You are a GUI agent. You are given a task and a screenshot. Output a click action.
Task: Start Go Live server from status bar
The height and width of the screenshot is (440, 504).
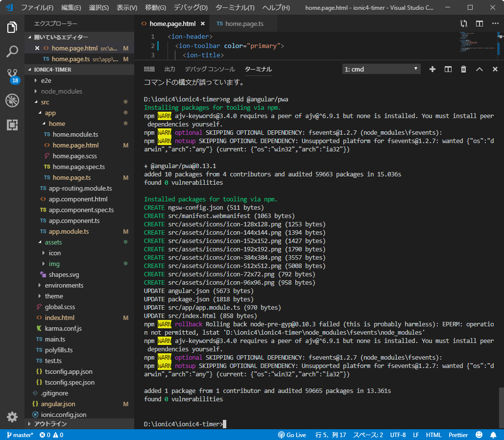[x=292, y=435]
